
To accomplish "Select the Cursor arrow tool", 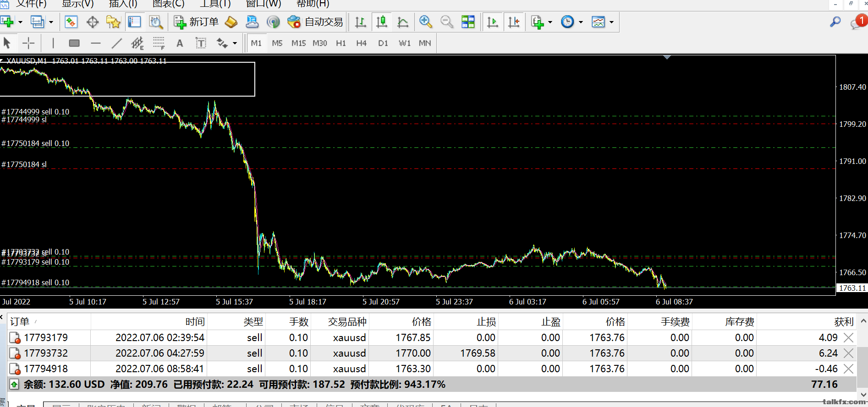I will click(7, 43).
